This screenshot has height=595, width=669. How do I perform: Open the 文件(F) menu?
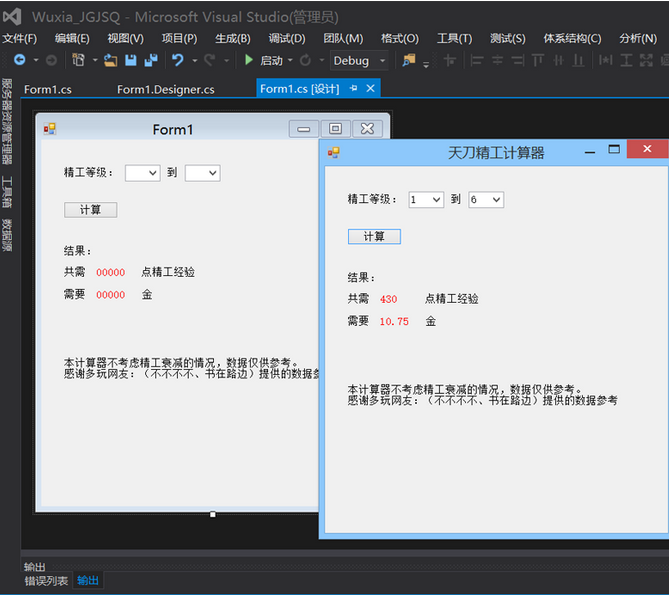tap(20, 38)
